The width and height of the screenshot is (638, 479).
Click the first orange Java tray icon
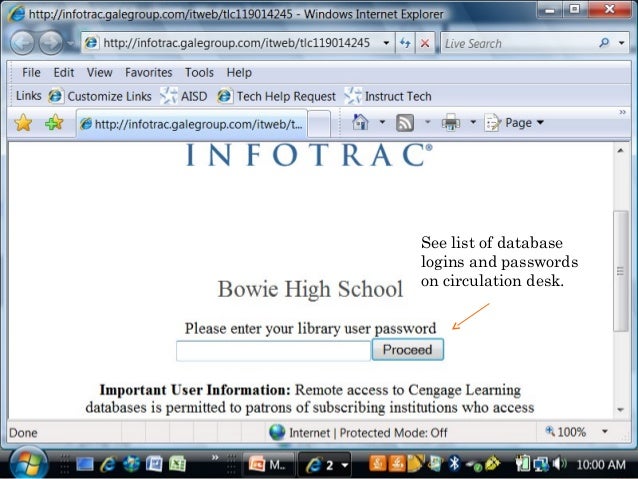pyautogui.click(x=378, y=464)
